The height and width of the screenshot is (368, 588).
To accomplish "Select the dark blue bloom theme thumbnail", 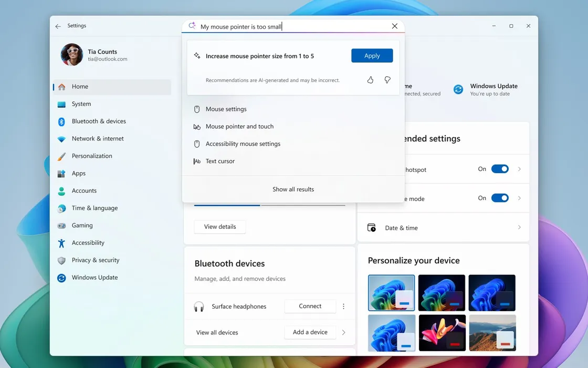I will 492,293.
